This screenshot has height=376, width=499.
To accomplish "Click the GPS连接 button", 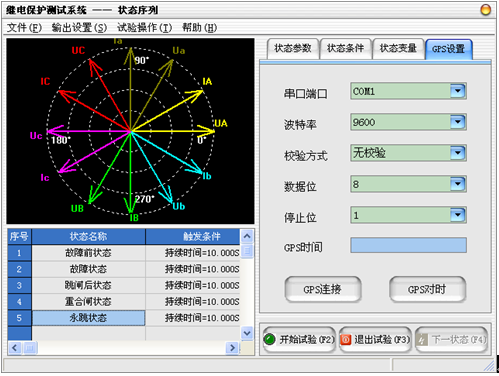I will (323, 289).
